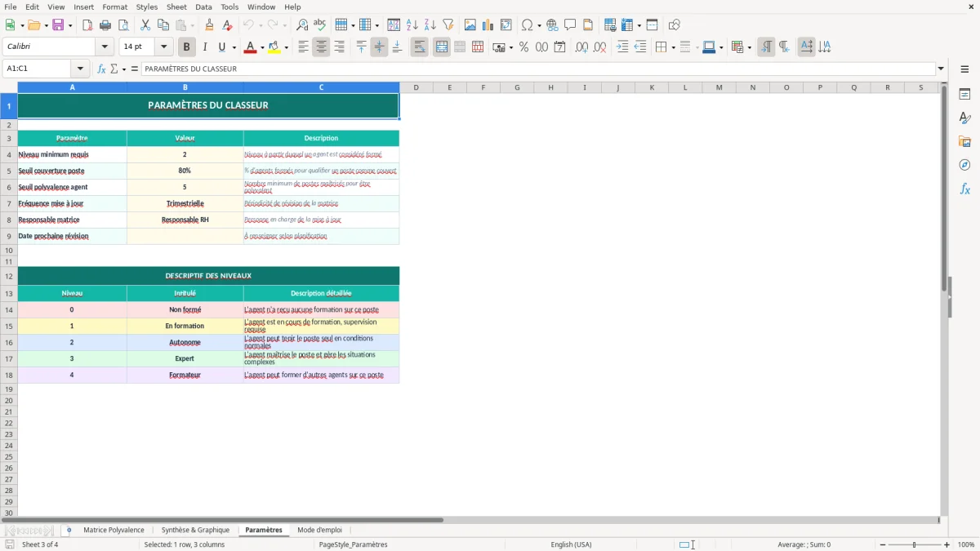Open the Font Size dropdown
This screenshot has width=980, height=551.
(163, 47)
